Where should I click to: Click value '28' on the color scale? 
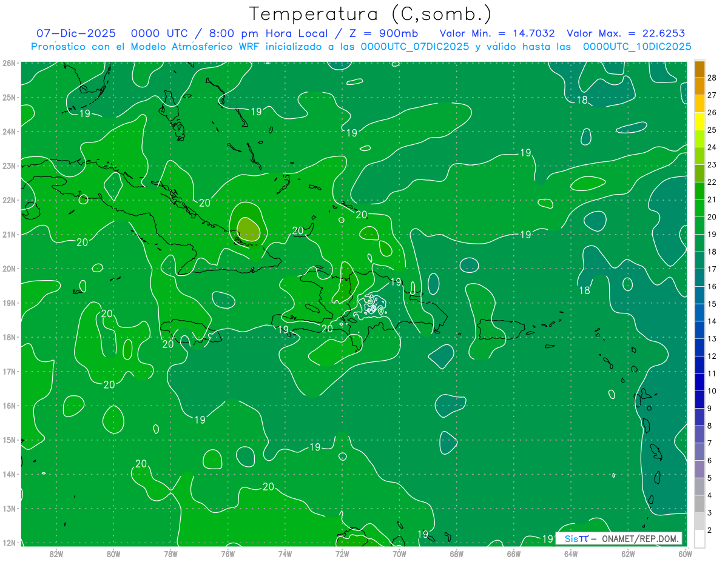click(712, 78)
